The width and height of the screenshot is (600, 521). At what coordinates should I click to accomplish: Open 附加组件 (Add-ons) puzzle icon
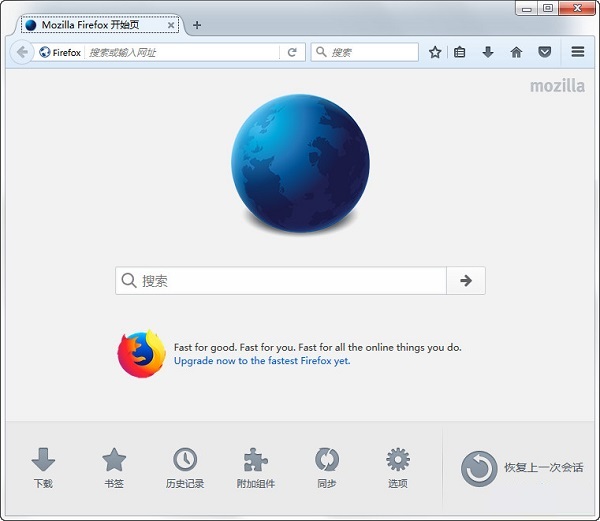[256, 467]
